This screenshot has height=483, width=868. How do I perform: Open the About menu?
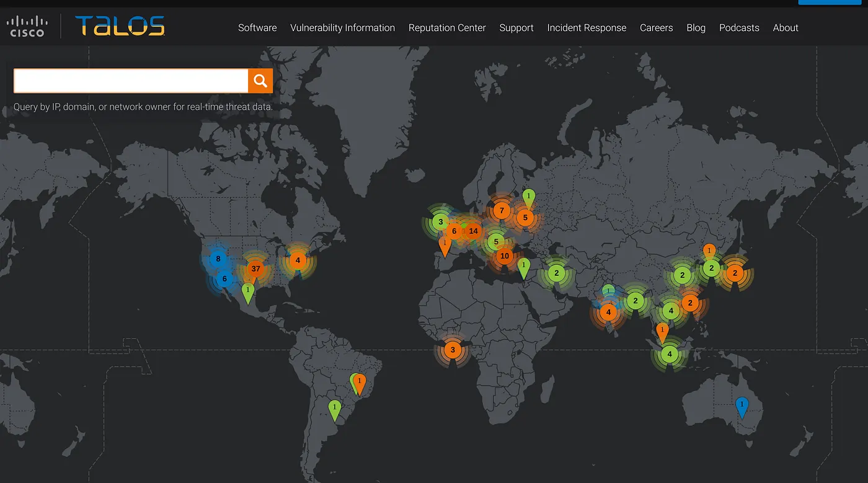(786, 28)
